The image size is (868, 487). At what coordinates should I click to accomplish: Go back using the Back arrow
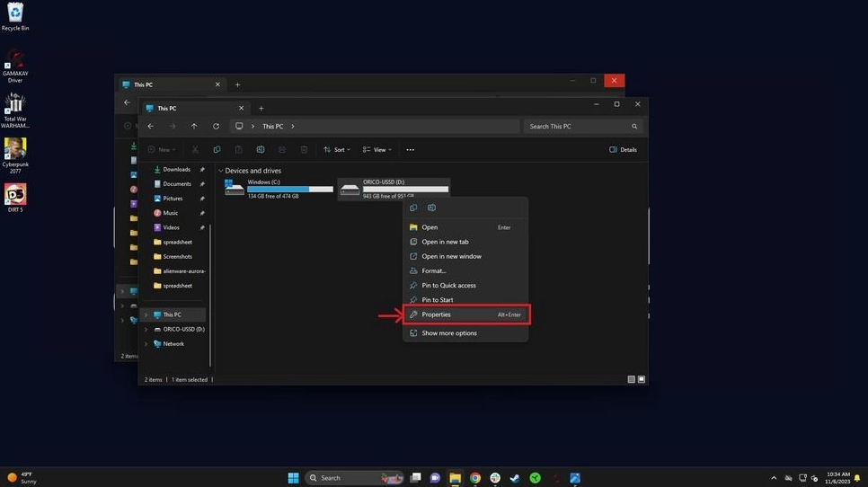[x=151, y=127]
